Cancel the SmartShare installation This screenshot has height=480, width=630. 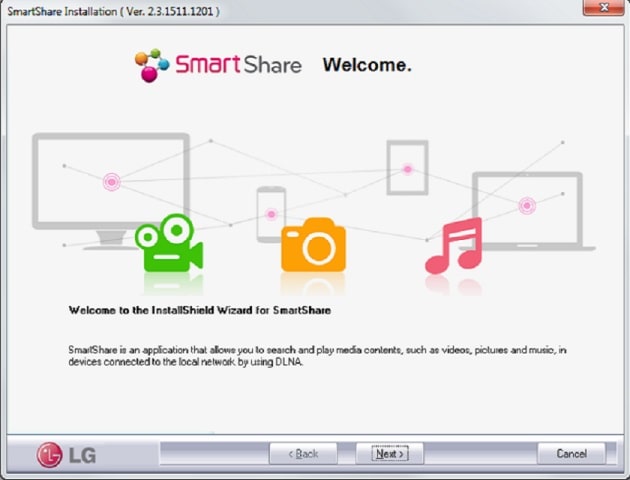pyautogui.click(x=571, y=453)
